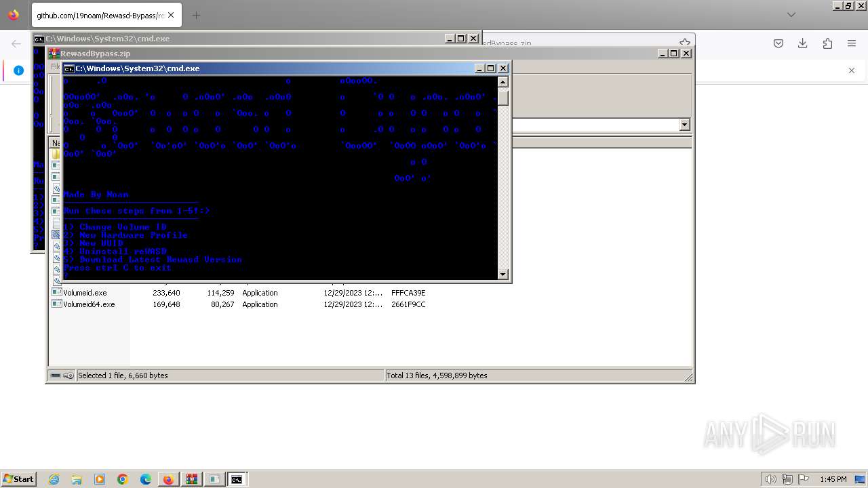Open the front cmd.exe system menu icon
Screen dimensions: 868x488
[68, 68]
